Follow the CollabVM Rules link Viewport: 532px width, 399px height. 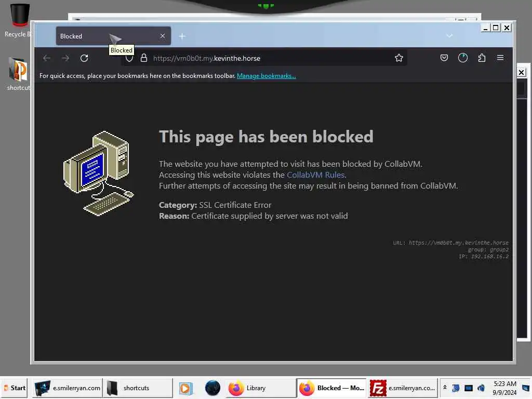315,175
